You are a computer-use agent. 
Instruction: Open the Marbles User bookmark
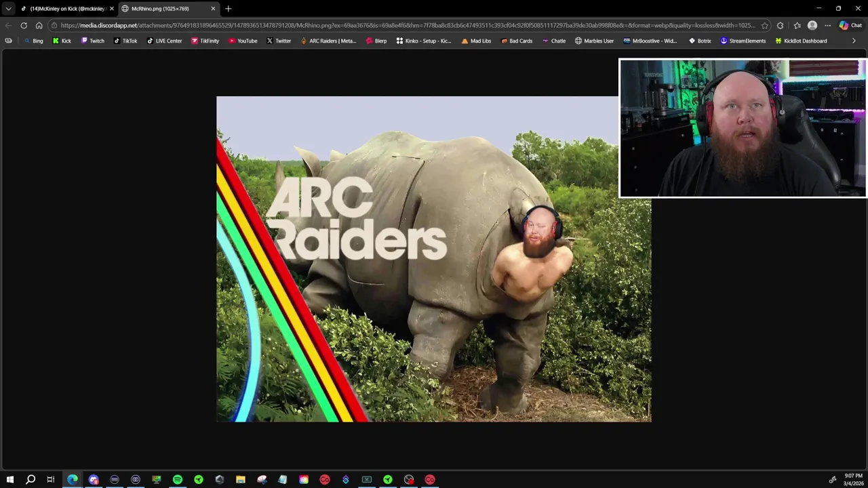coord(594,41)
